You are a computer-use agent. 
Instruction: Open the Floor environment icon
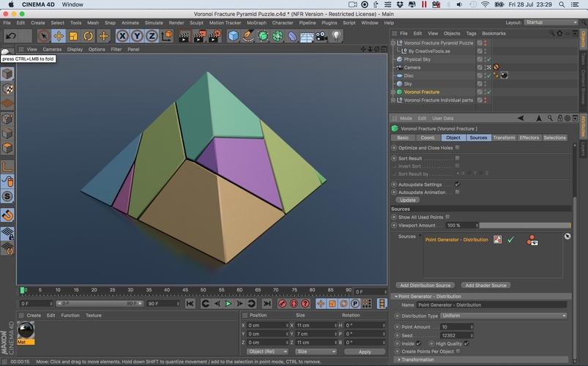tap(307, 36)
